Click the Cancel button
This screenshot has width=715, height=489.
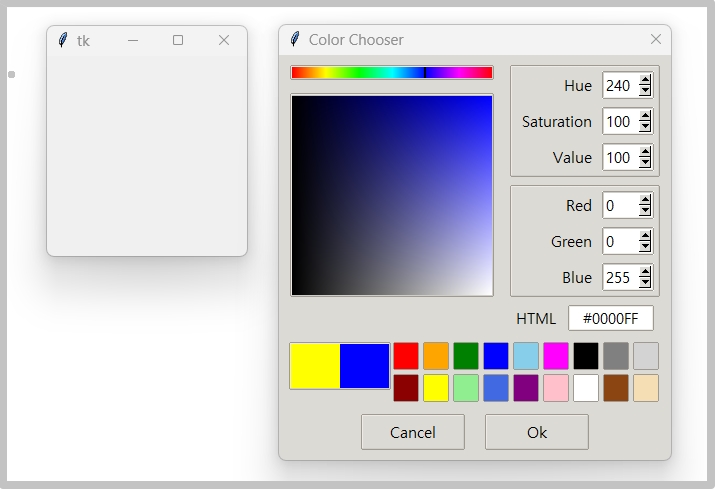(x=413, y=432)
